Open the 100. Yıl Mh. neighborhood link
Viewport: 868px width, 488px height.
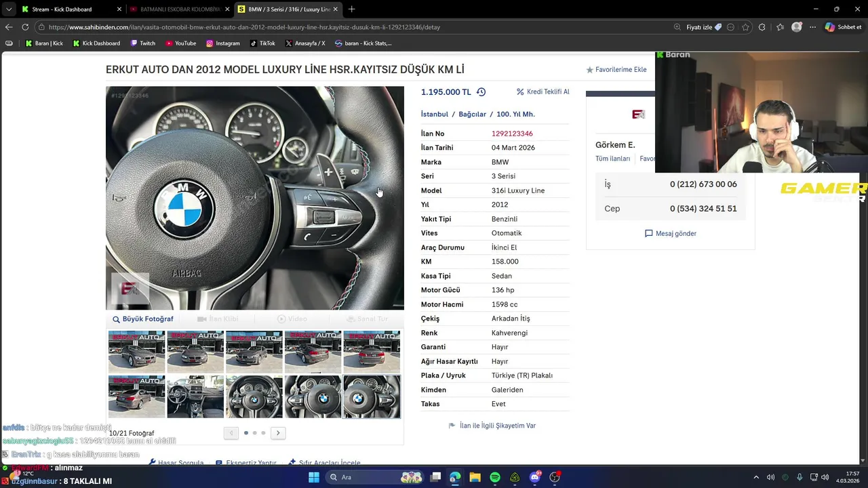pos(515,115)
